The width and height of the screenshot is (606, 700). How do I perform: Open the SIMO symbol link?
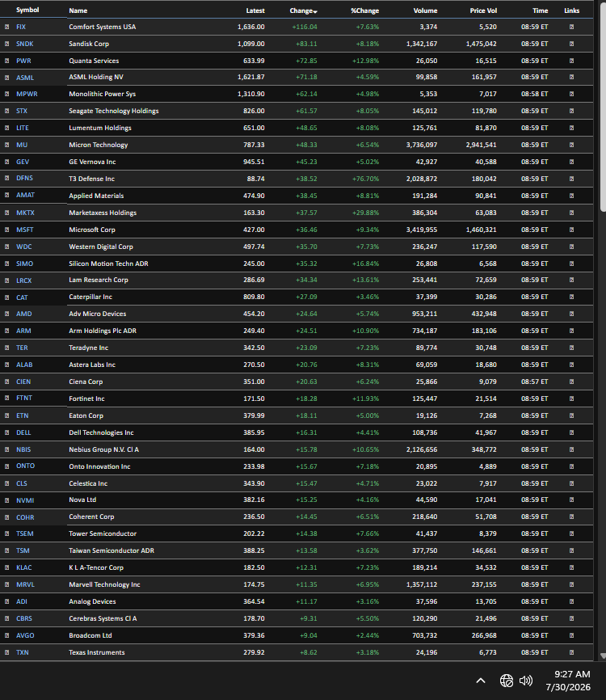pos(24,264)
